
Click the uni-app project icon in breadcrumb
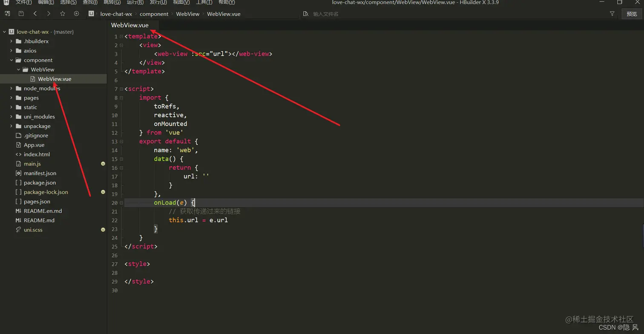[x=91, y=14]
